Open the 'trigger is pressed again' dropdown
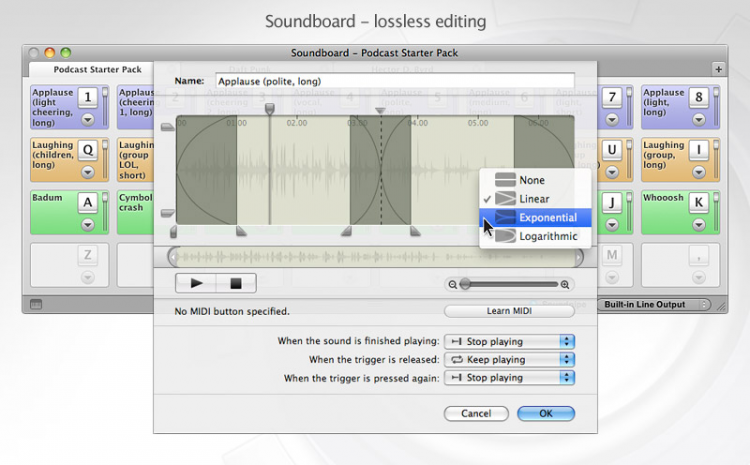 point(510,377)
